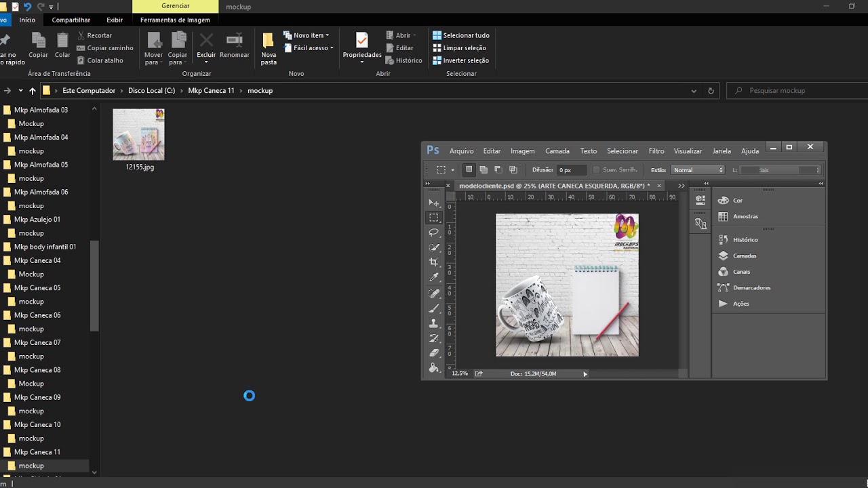
Task: Select the Lasso tool
Action: (434, 232)
